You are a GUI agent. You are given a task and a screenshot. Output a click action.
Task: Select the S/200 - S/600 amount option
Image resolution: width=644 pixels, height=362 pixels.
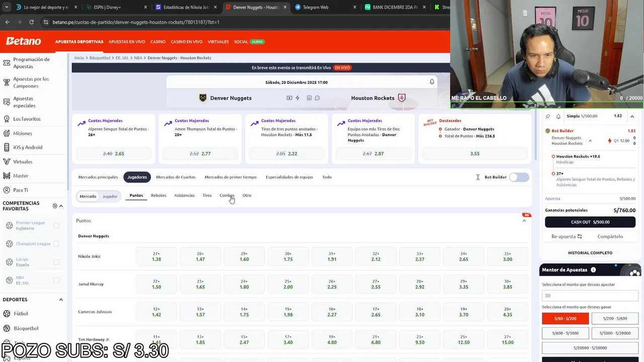point(615,318)
